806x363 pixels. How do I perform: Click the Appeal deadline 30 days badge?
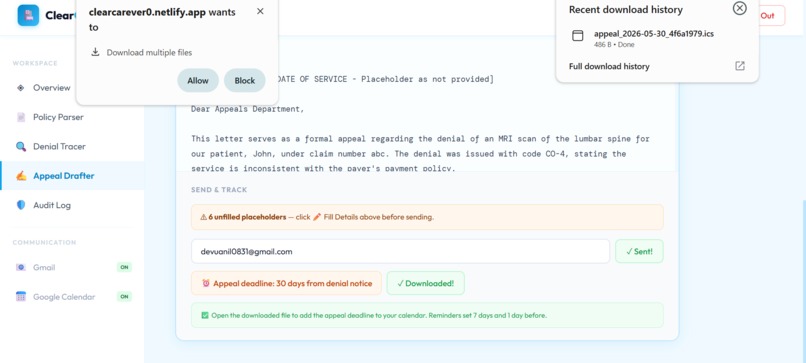tap(286, 283)
